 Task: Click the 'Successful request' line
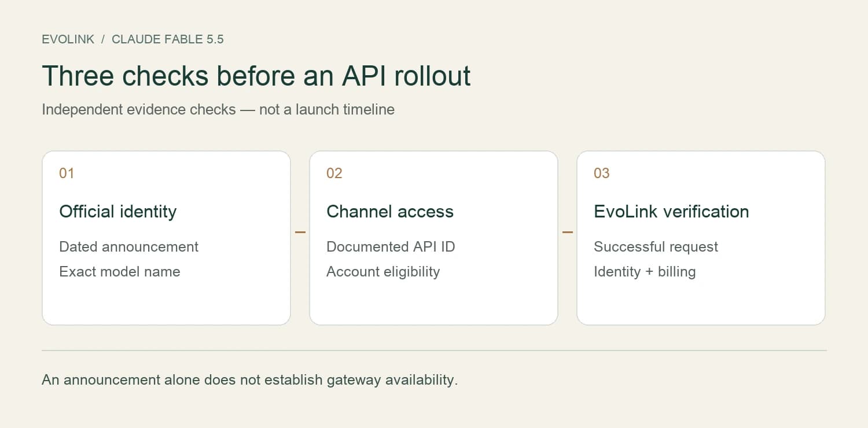click(656, 247)
